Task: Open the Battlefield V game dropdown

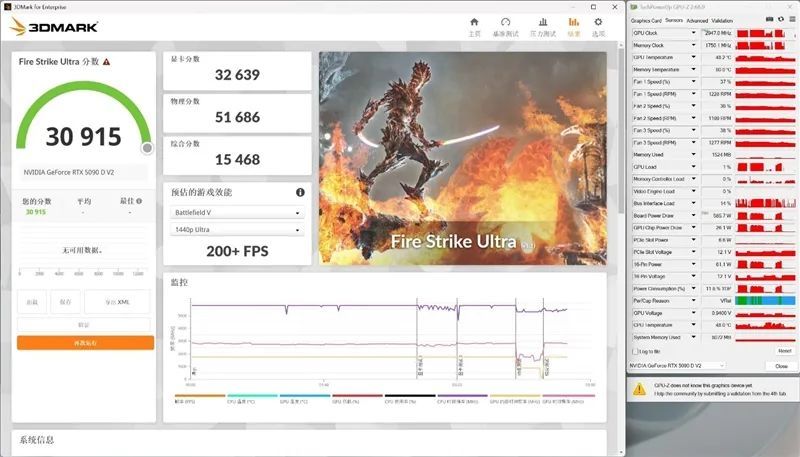Action: point(237,213)
